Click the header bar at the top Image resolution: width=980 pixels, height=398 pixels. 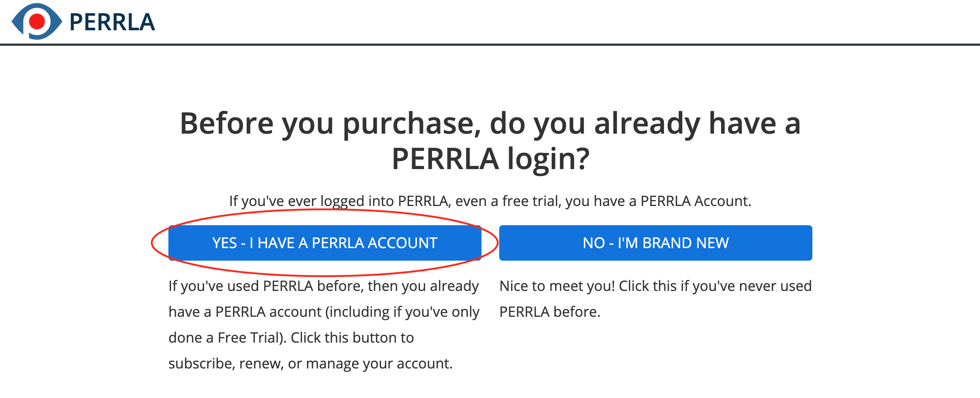coord(490,23)
